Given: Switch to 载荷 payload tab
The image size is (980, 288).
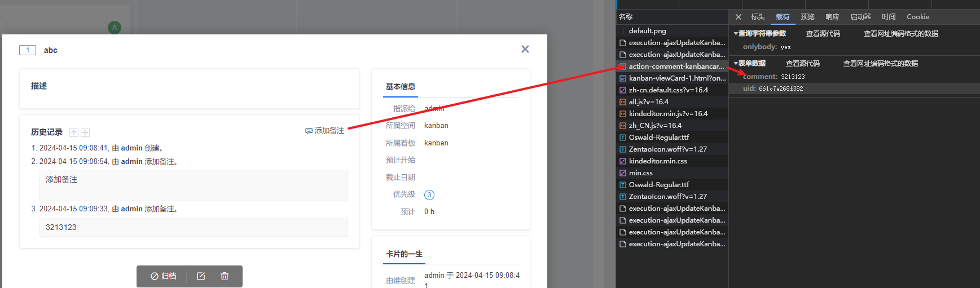Looking at the screenshot, I should click(x=783, y=17).
